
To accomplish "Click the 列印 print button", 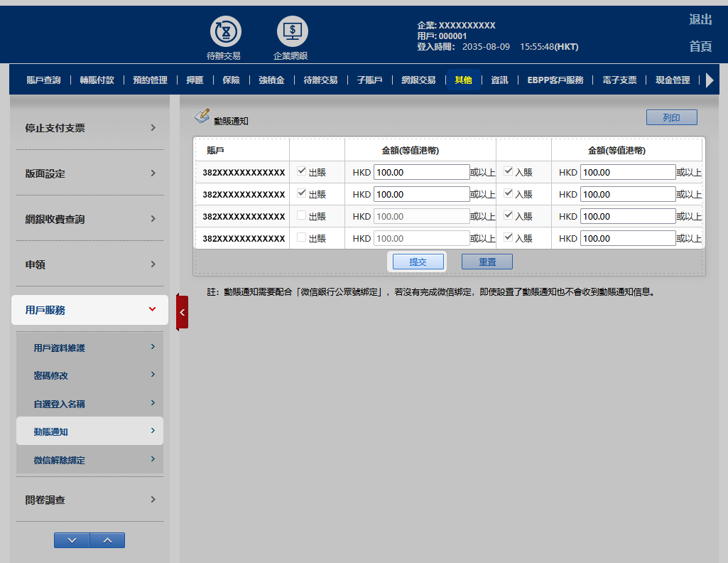I will tap(671, 117).
